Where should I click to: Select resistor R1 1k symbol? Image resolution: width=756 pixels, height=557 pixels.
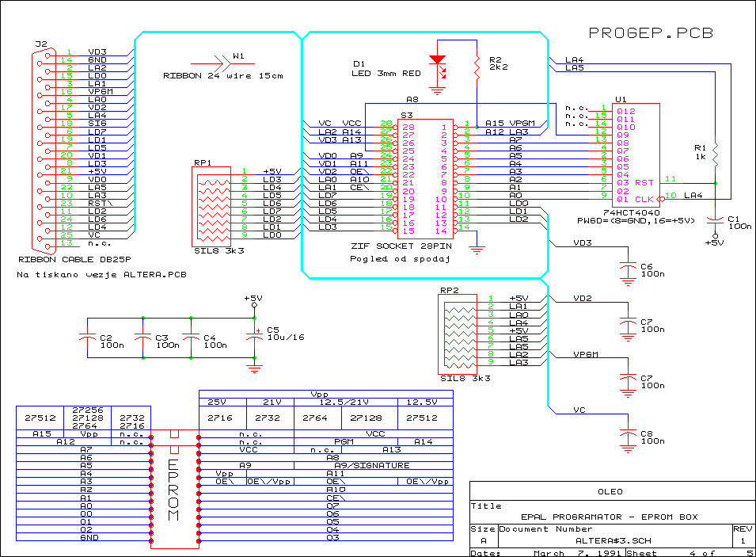coord(715,151)
